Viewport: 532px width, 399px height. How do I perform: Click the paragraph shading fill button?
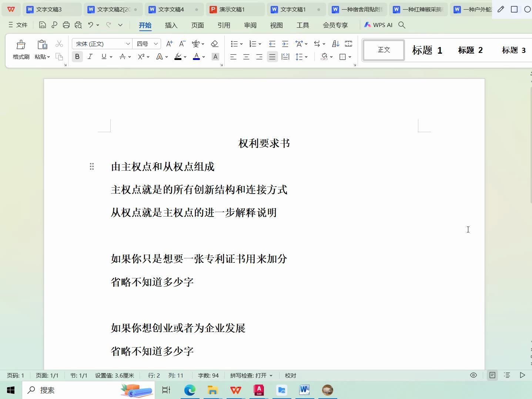324,57
